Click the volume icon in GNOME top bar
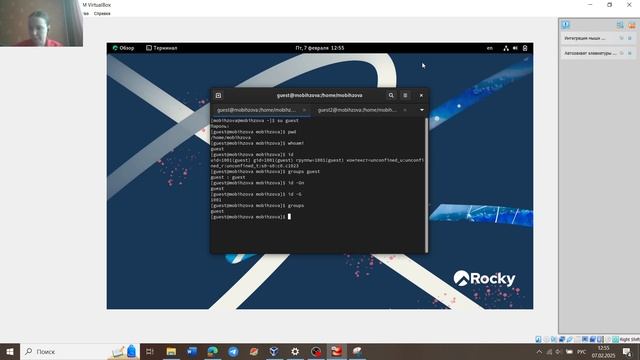The image size is (640, 360). tap(515, 48)
